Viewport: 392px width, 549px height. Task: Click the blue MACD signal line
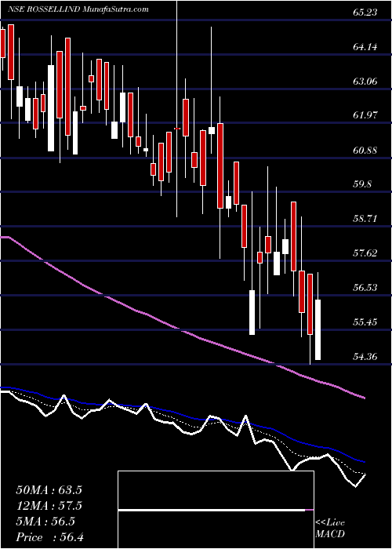pos(182,416)
